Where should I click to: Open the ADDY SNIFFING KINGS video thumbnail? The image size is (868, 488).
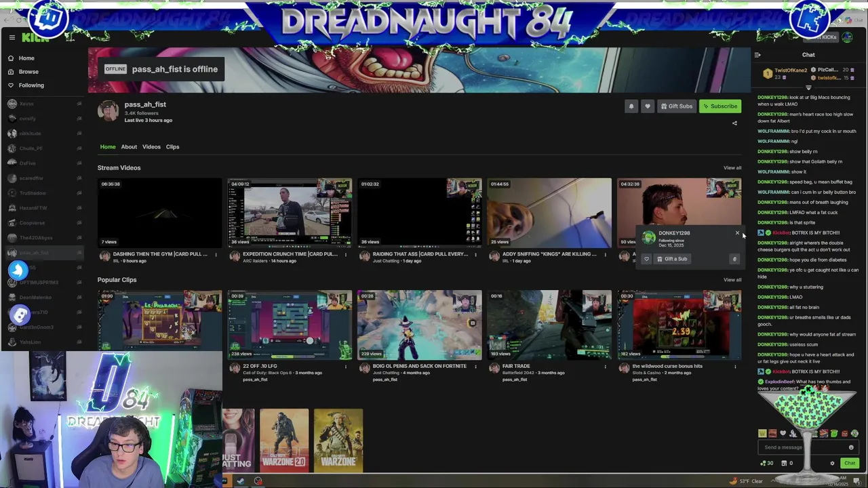549,213
